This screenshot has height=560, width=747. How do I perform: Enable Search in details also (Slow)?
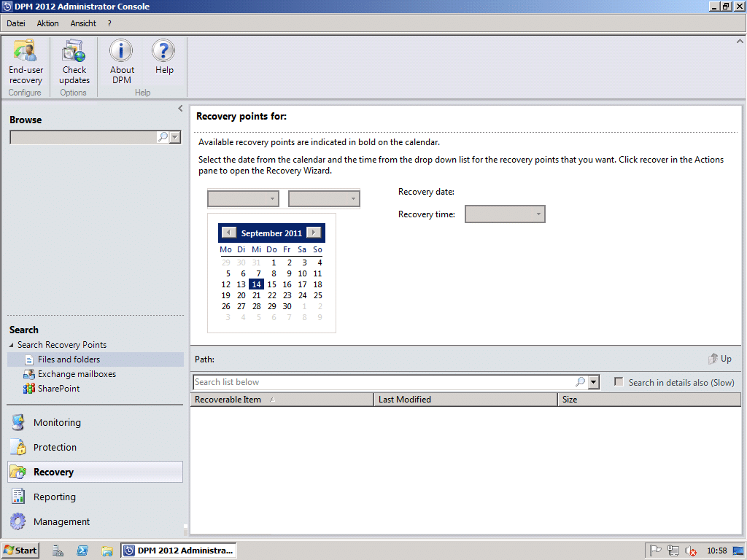click(619, 382)
